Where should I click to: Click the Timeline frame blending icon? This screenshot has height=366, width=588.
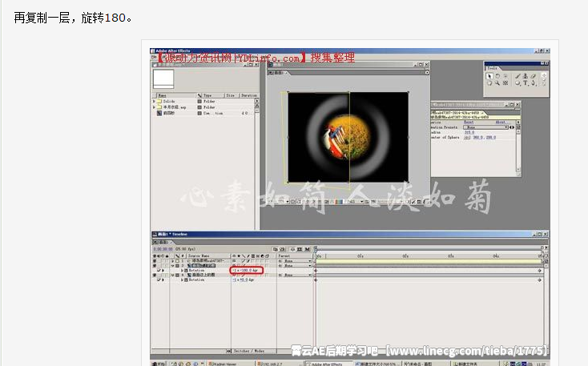[x=299, y=249]
